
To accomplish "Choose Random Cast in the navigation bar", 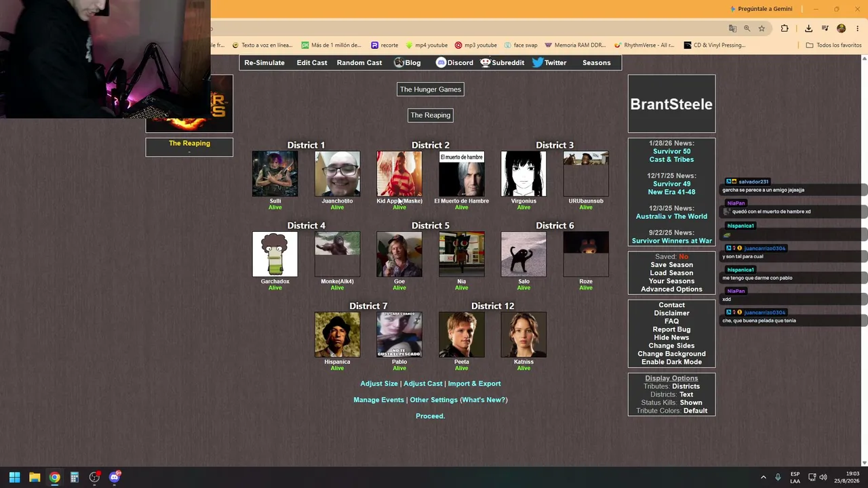I will pos(359,62).
